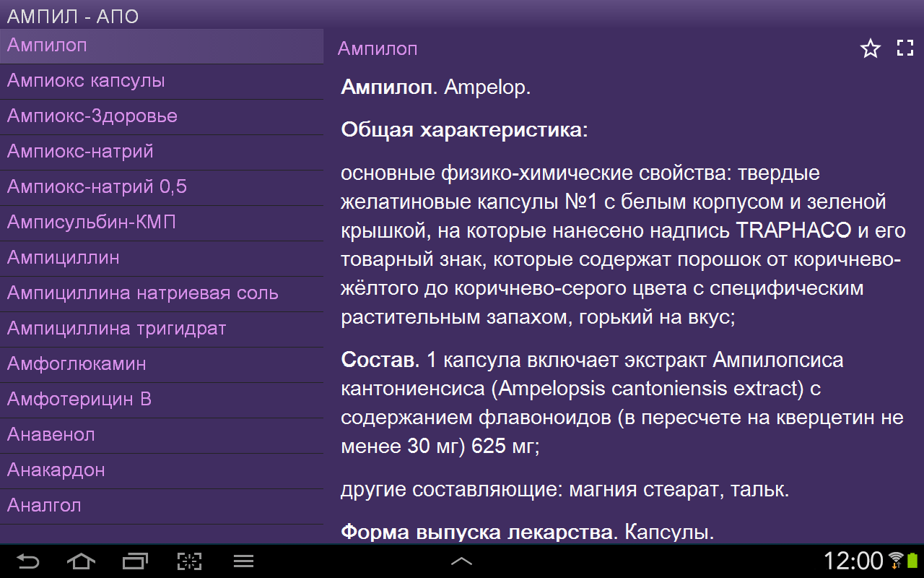Open Ампициллина натриевая соль

[x=162, y=293]
